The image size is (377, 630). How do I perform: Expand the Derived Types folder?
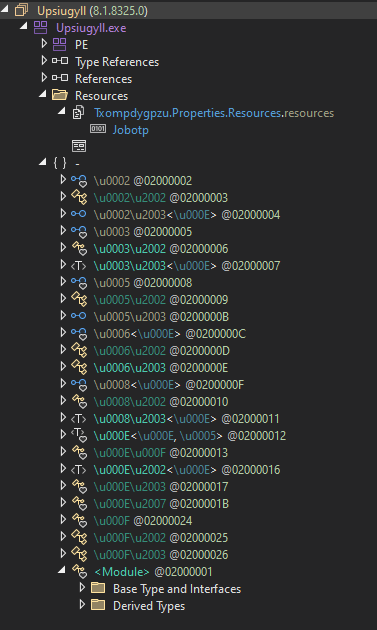point(82,604)
